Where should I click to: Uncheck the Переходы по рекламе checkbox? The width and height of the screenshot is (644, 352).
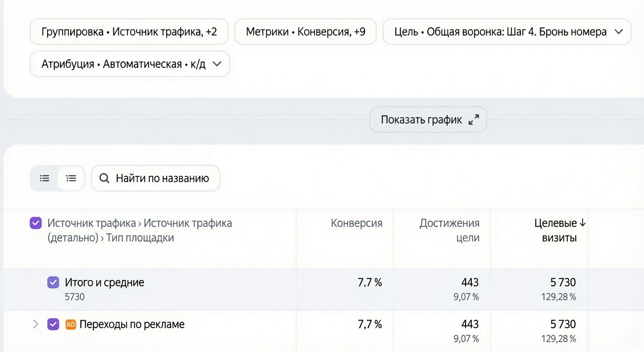[x=53, y=324]
